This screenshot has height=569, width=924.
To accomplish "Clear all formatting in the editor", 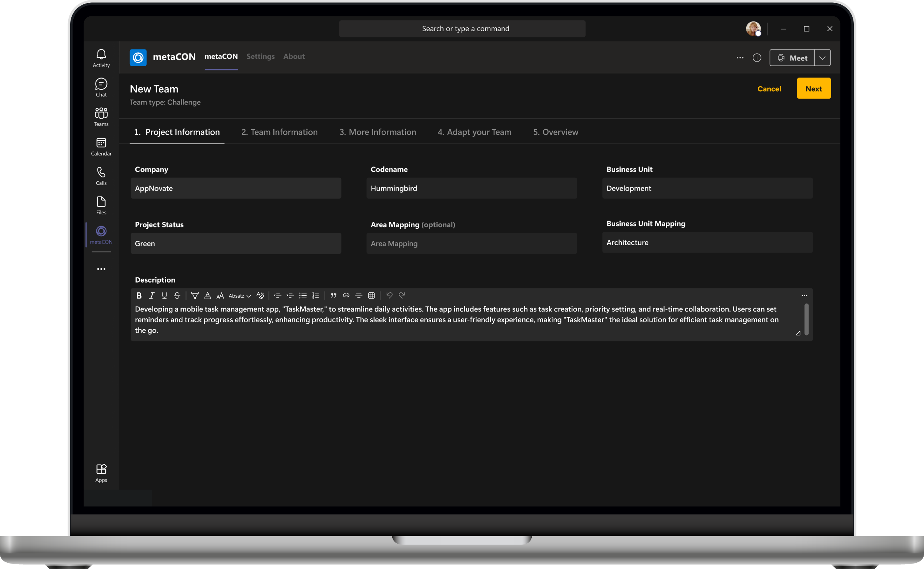I will pos(260,295).
